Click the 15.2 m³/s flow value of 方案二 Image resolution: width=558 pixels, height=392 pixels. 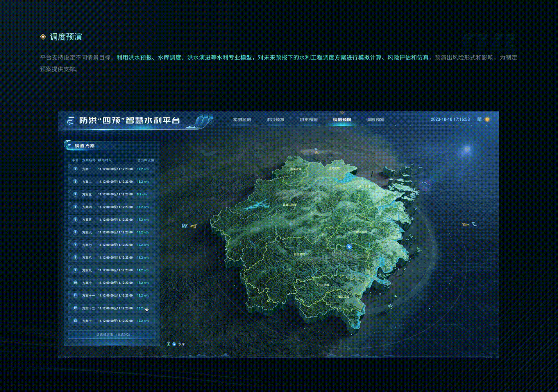[x=143, y=182]
